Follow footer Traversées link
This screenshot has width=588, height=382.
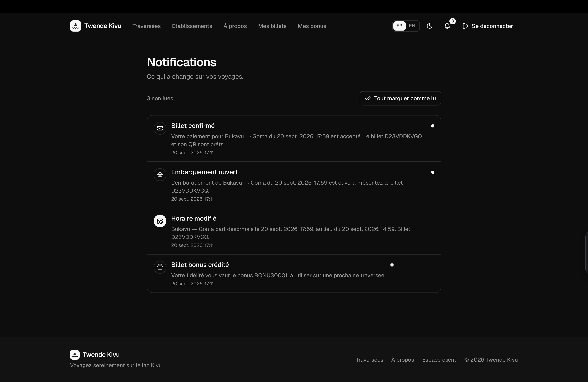click(369, 360)
